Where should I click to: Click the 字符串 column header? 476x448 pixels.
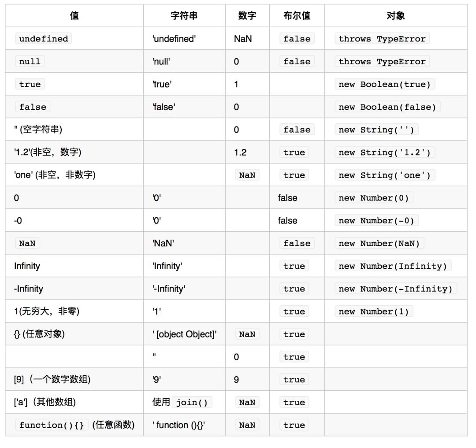pyautogui.click(x=184, y=16)
